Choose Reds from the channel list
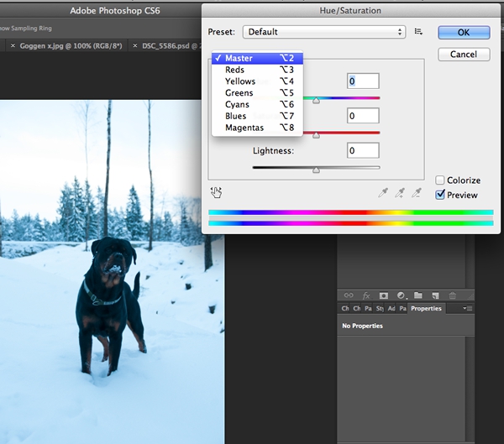The image size is (504, 444). pyautogui.click(x=235, y=71)
